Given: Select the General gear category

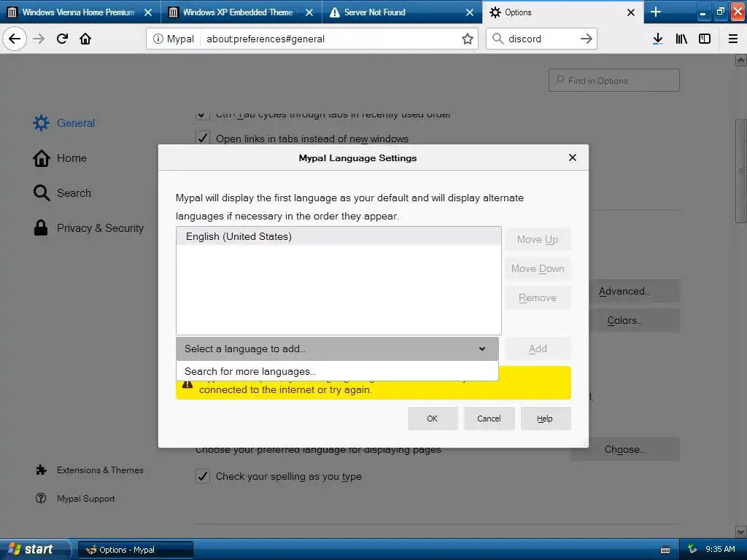Looking at the screenshot, I should click(64, 122).
